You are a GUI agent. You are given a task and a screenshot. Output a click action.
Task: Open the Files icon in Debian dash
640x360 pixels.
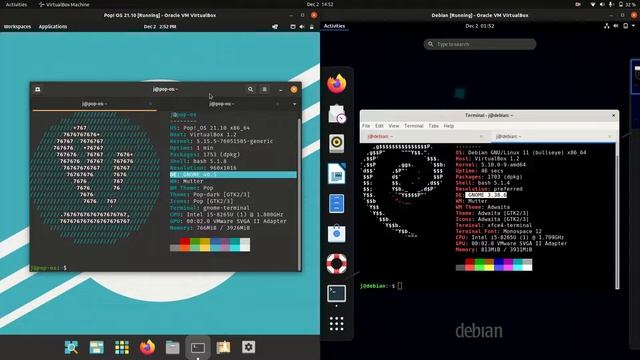[x=337, y=203]
